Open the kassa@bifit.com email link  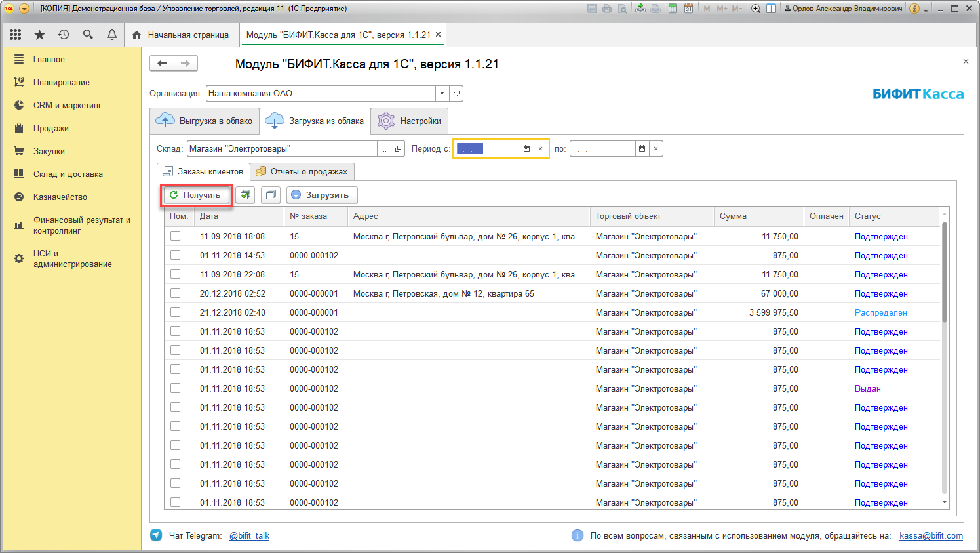tap(931, 535)
